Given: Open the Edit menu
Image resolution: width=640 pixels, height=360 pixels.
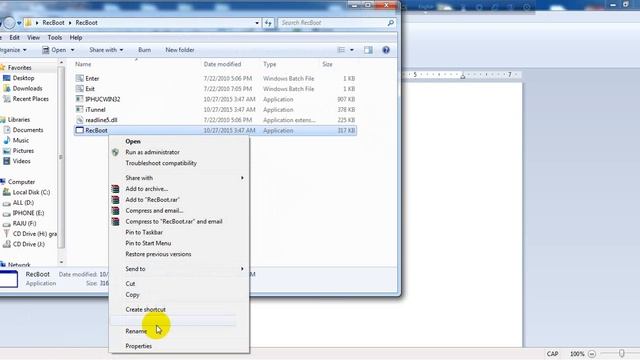Looking at the screenshot, I should [x=14, y=38].
